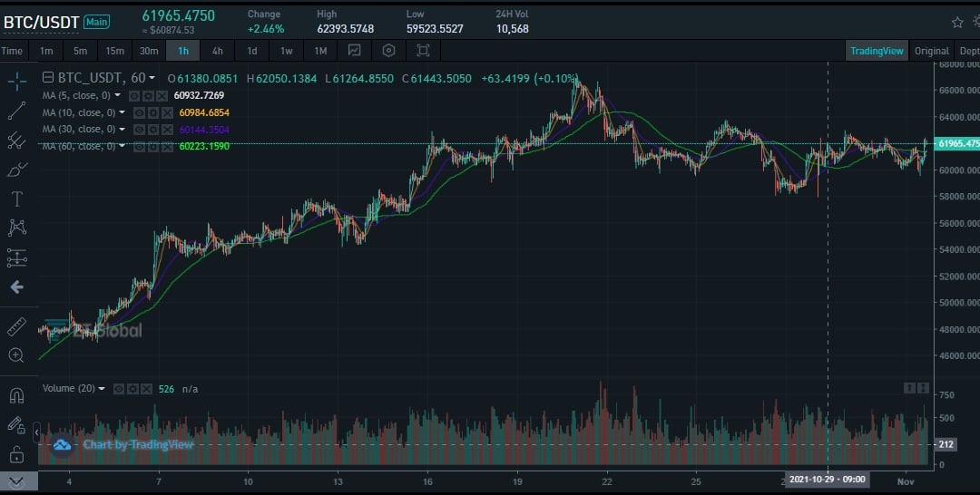Expand more tools with bottom chevron
The image size is (980, 495).
pos(17,481)
